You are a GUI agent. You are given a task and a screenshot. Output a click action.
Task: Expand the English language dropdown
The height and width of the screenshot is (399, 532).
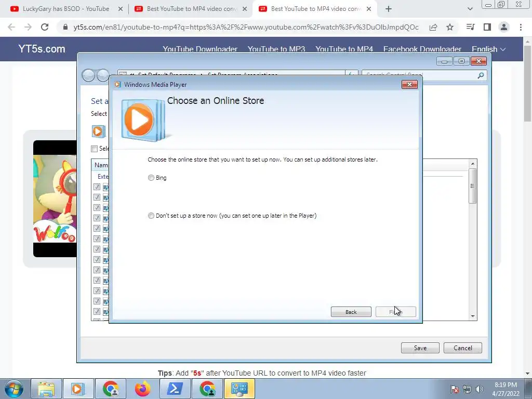pyautogui.click(x=488, y=49)
